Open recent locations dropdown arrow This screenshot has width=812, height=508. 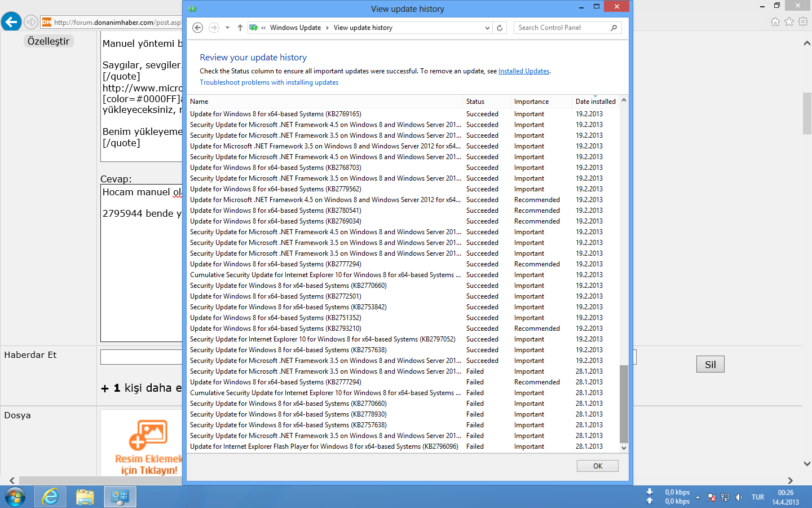(227, 28)
